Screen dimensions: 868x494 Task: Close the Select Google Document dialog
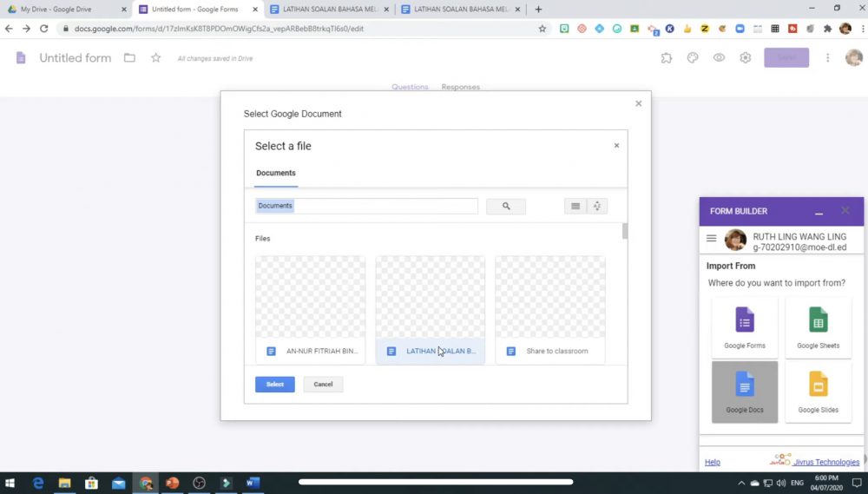[638, 103]
